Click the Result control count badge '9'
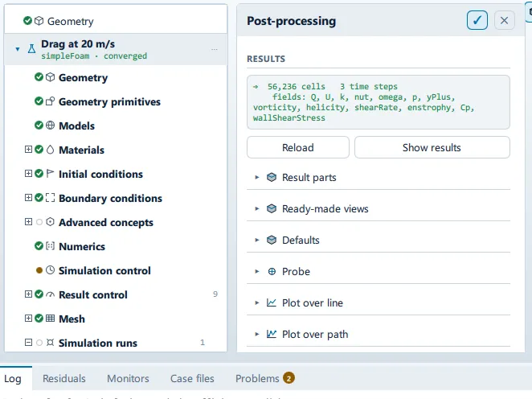Screen dimensions: 532x399 pyautogui.click(x=215, y=294)
